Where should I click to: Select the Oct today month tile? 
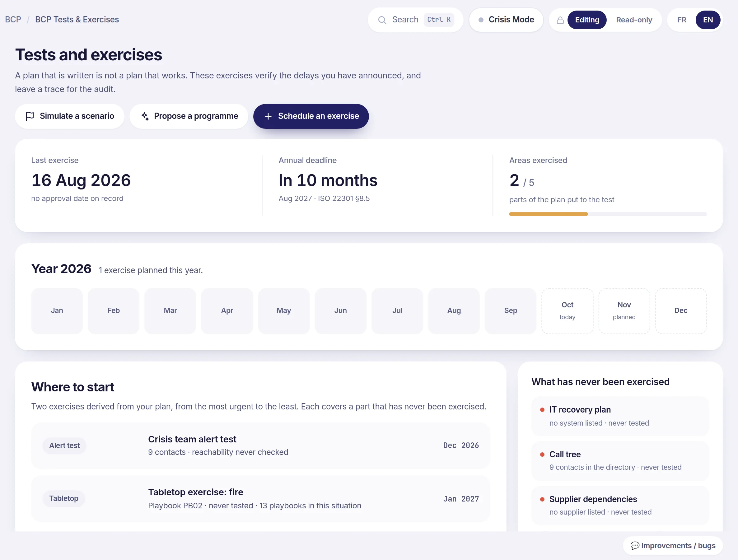click(x=567, y=311)
